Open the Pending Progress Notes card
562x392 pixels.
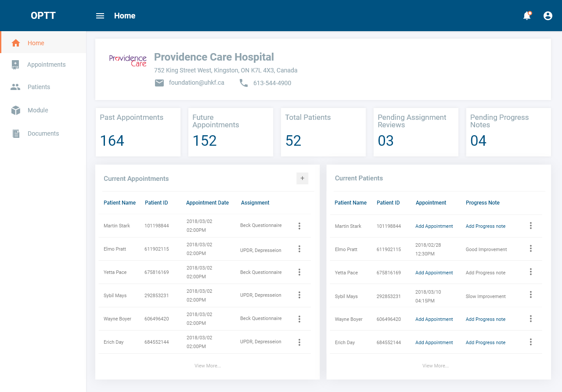(x=508, y=132)
